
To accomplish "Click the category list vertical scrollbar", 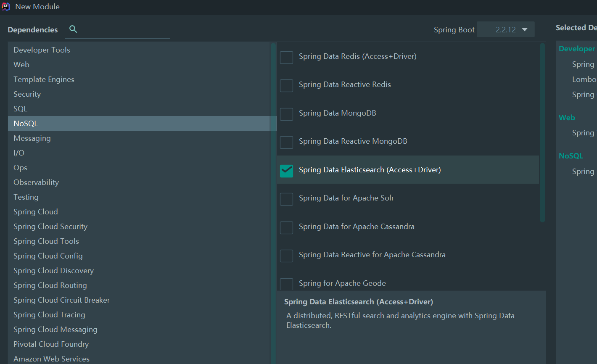I will point(273,203).
